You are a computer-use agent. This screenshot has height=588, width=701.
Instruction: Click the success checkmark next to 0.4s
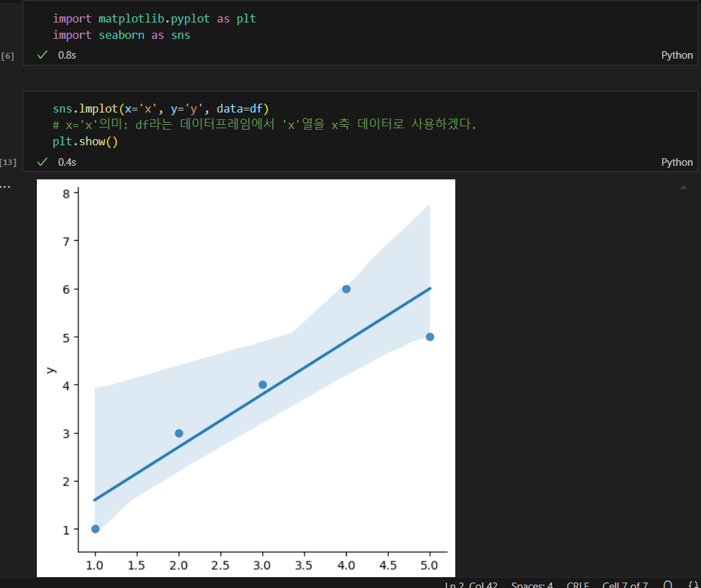click(42, 162)
